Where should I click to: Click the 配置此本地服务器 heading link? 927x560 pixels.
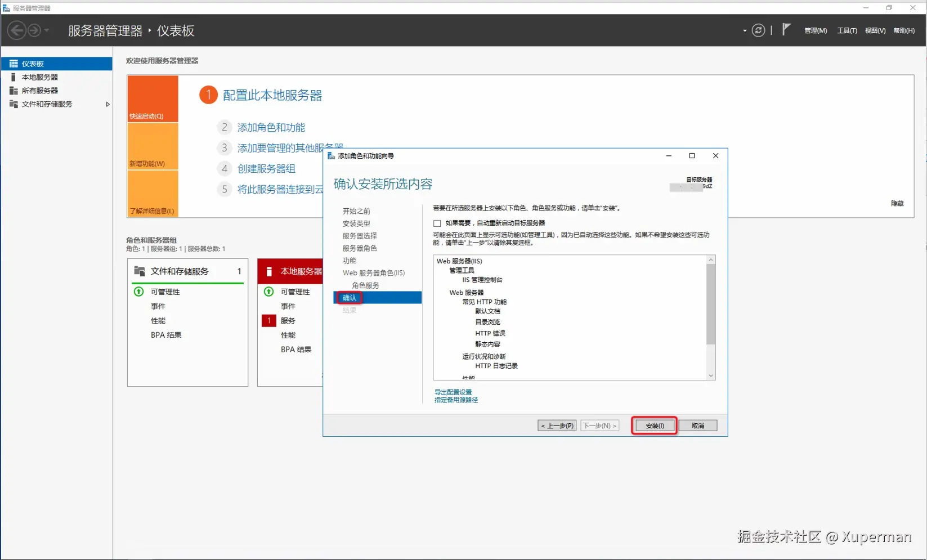click(272, 96)
